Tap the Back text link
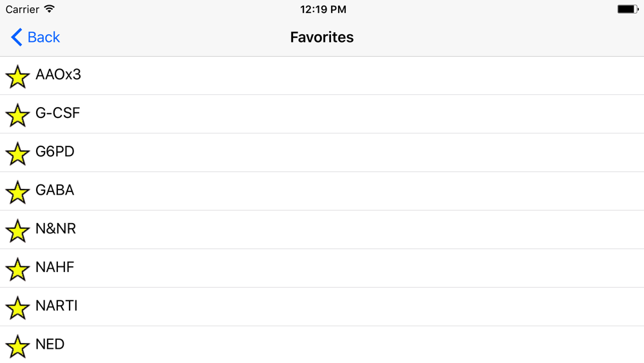Screen dimensions: 644x363 point(44,37)
